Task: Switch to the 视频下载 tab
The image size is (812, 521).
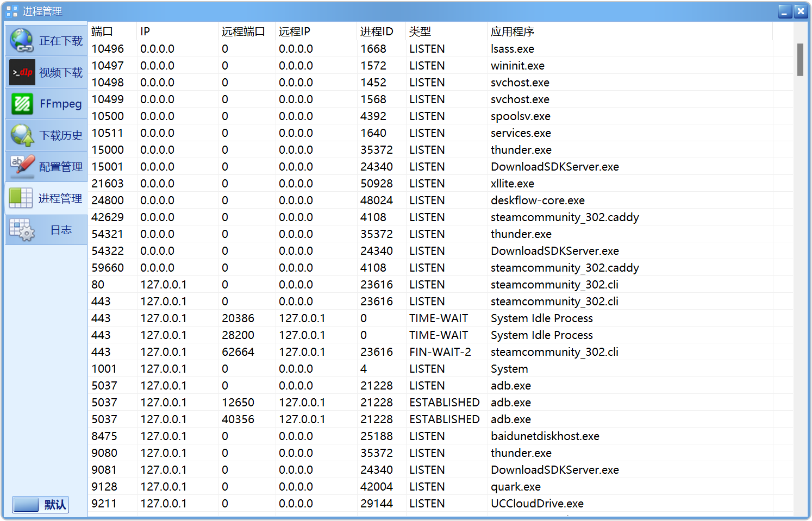Action: point(46,72)
